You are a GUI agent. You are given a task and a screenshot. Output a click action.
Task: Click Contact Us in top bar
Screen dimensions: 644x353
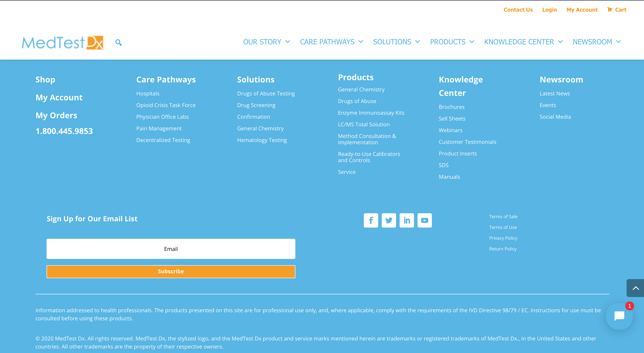pyautogui.click(x=518, y=10)
